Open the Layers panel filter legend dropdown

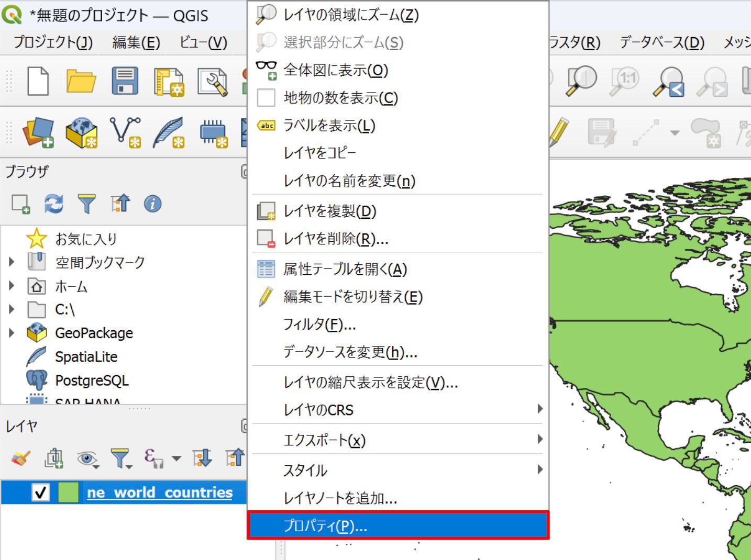click(122, 459)
